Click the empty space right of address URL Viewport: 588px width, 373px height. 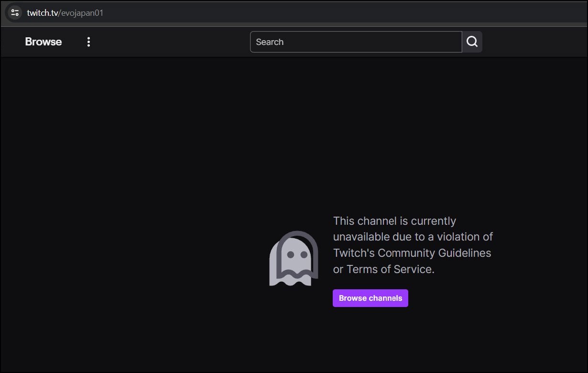point(335,13)
